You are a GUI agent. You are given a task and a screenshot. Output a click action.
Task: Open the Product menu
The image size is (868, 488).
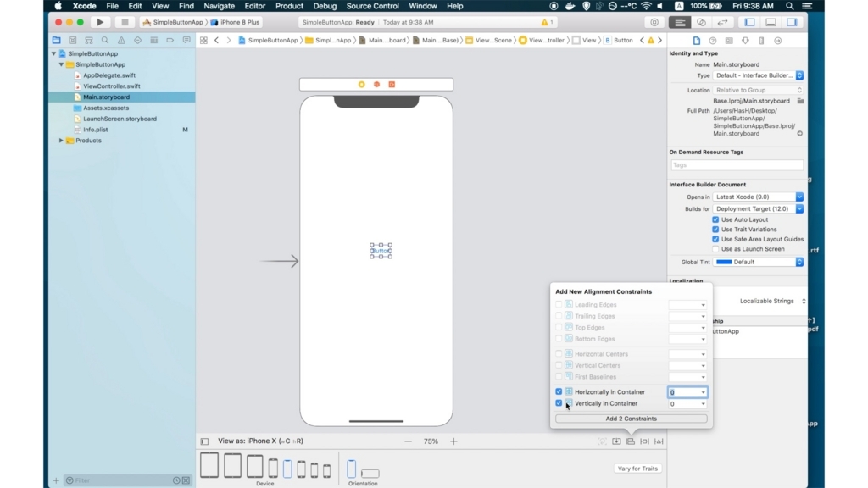point(289,6)
